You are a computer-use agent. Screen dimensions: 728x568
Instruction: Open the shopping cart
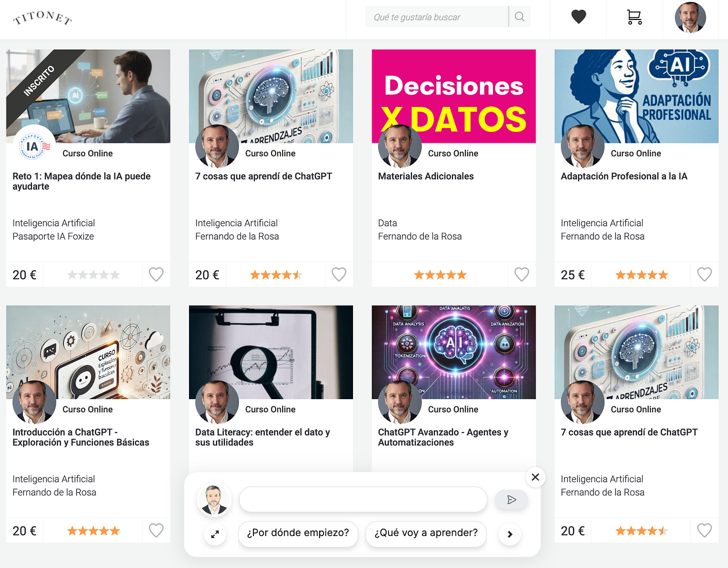coord(634,17)
